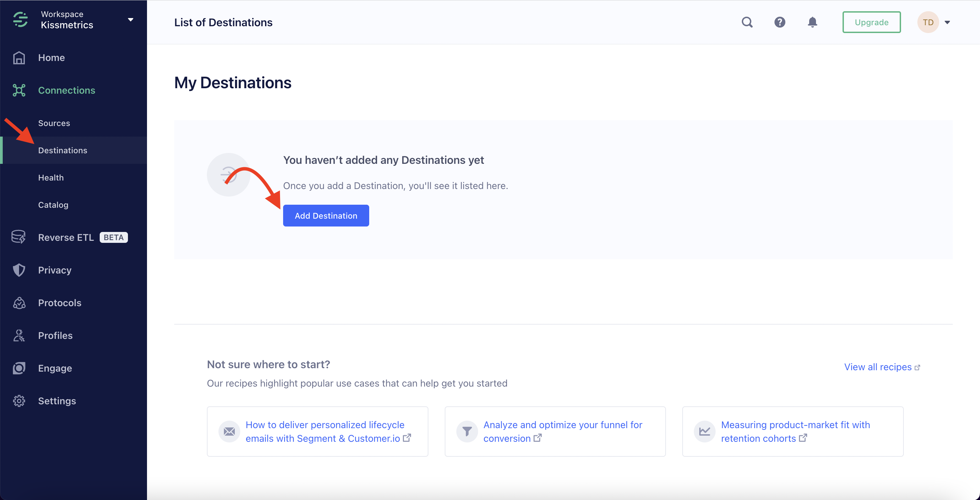
Task: Click the Protocols sidebar icon
Action: (x=19, y=303)
